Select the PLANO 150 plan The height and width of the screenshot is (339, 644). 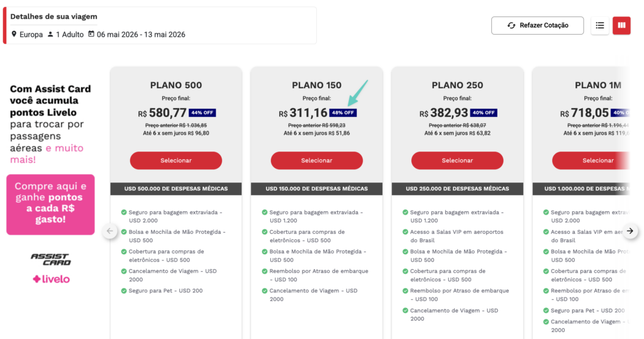pyautogui.click(x=317, y=160)
